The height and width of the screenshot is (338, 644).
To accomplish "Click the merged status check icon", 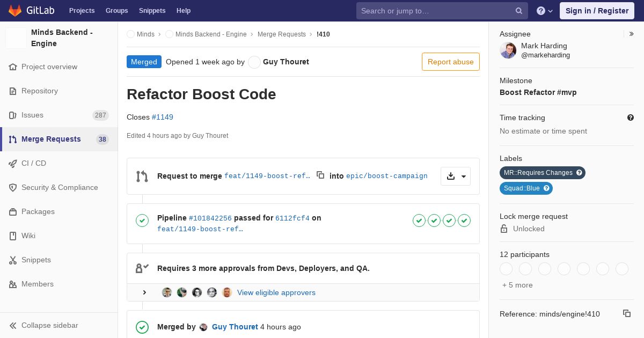I will 142,327.
